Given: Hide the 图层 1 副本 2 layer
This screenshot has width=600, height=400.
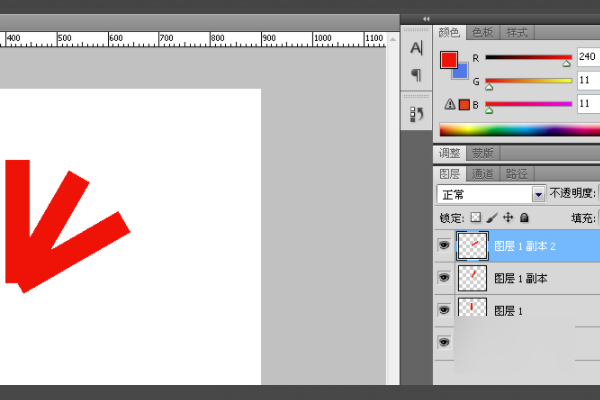Looking at the screenshot, I should point(444,245).
